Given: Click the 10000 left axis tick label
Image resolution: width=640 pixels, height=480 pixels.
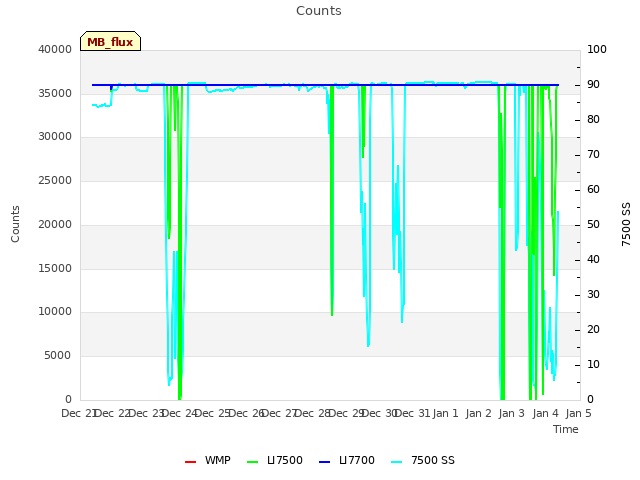Looking at the screenshot, I should click(x=55, y=311).
